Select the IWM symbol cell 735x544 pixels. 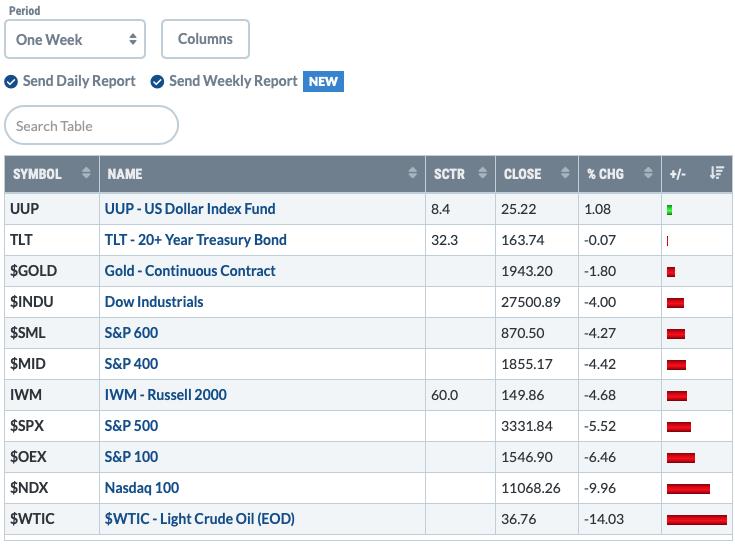coord(52,395)
